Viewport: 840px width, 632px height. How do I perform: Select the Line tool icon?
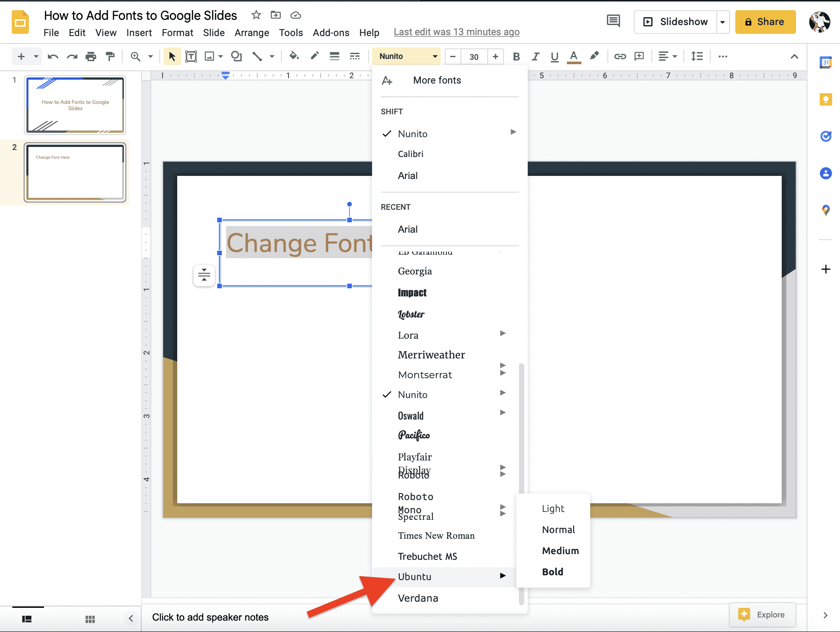[x=257, y=56]
